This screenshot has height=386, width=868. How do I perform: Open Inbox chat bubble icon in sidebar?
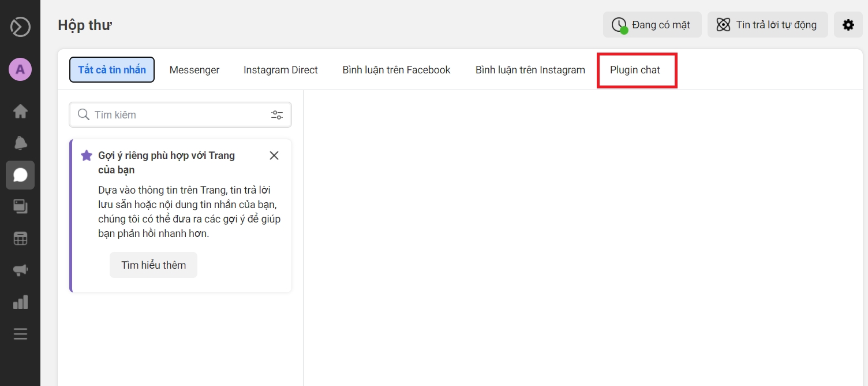pos(20,175)
